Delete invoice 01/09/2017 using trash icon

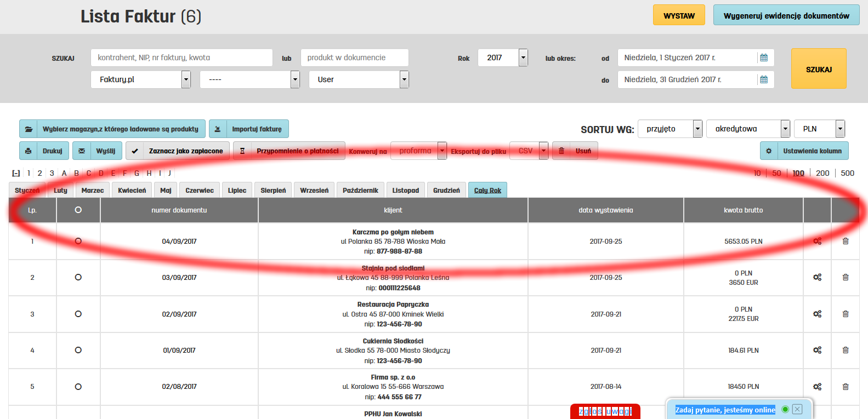846,350
